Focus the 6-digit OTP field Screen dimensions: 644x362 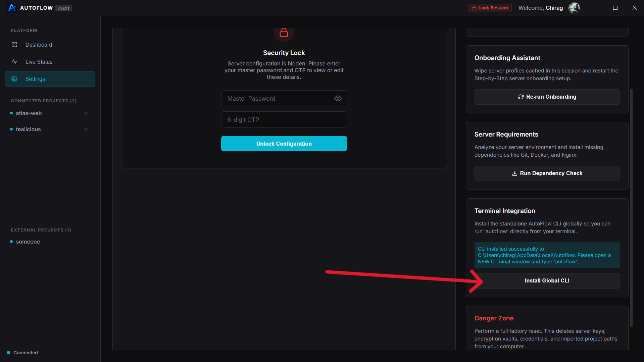click(284, 119)
